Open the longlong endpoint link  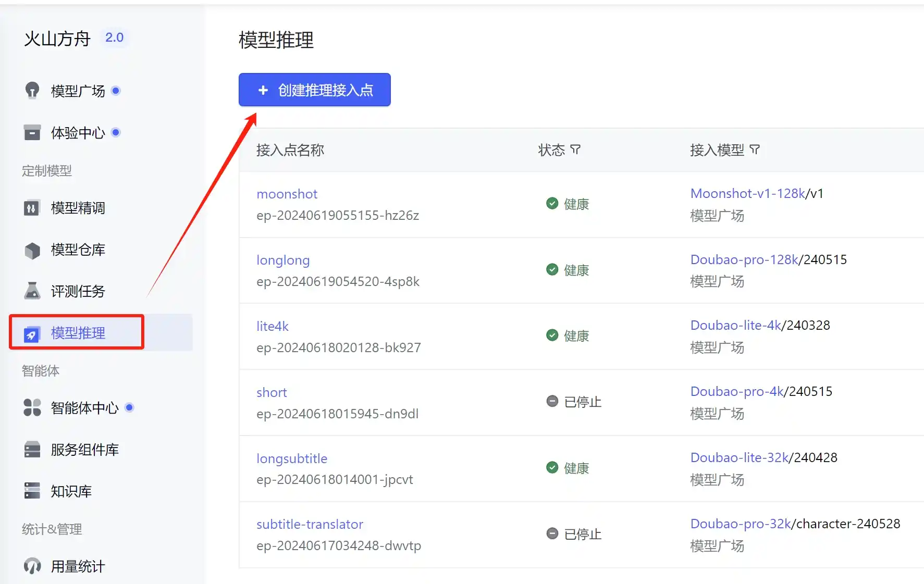[x=283, y=260]
